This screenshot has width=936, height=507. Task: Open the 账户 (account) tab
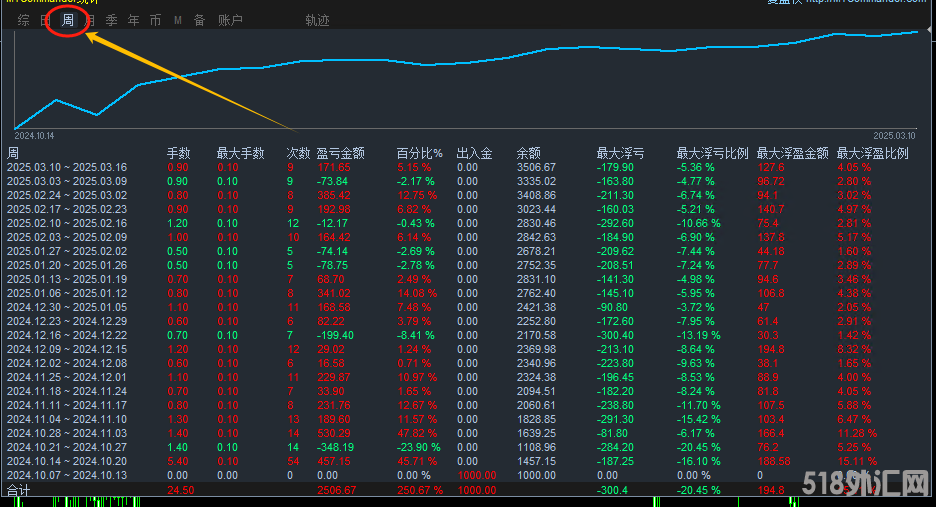click(230, 20)
